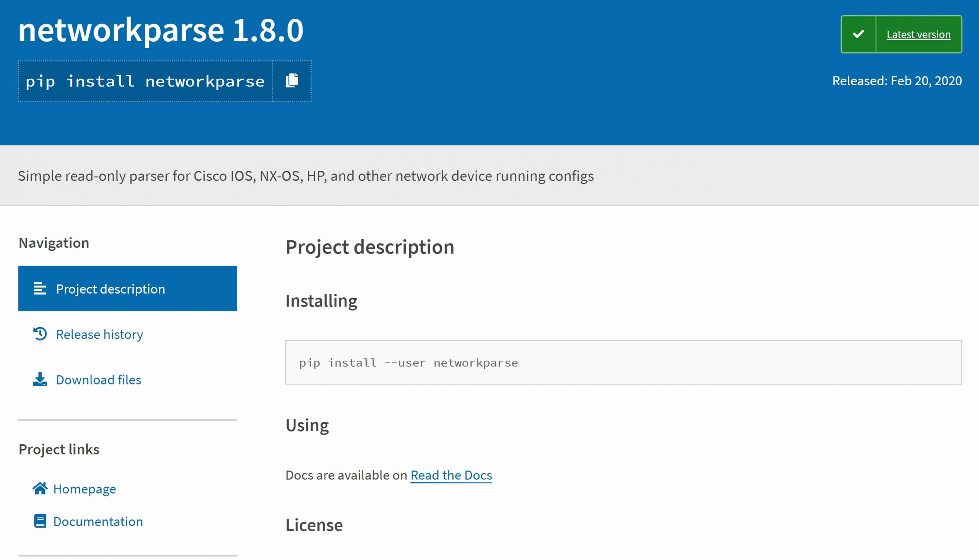
Task: Open the Read the Docs link
Action: point(451,475)
